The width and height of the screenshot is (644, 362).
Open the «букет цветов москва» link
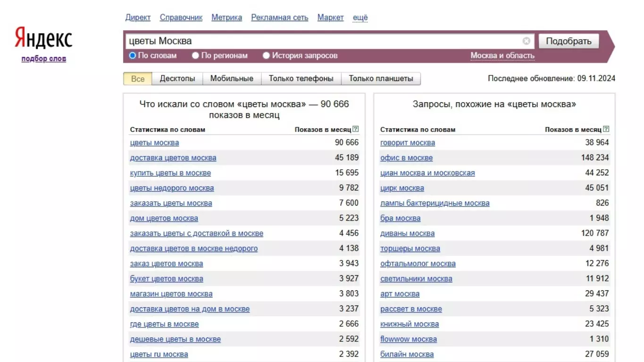pos(167,279)
